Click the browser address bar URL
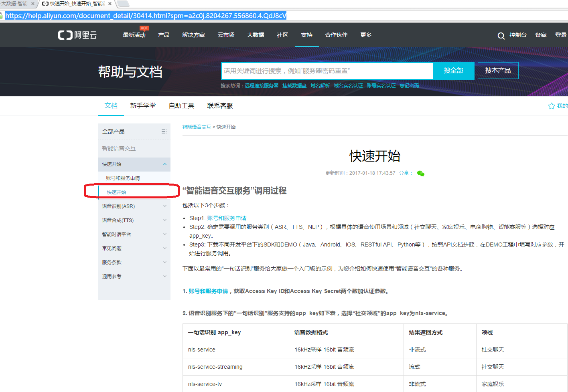This screenshot has height=392, width=568. 146,16
